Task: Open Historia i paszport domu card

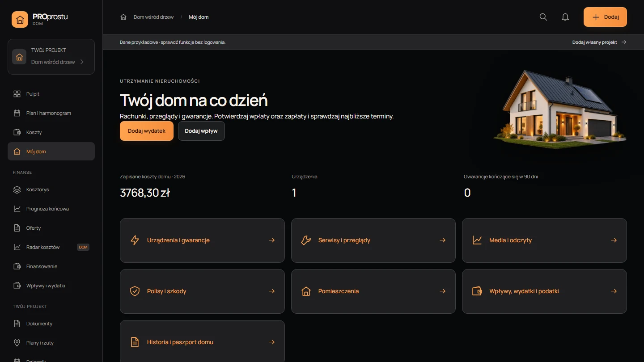Action: pyautogui.click(x=202, y=341)
